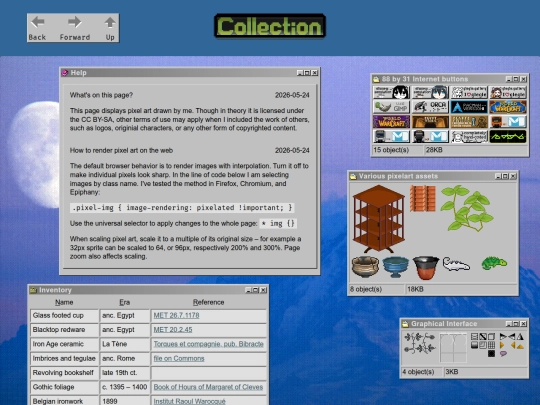
Task: Click the blue World of Warcraft button
Action: [x=508, y=107]
